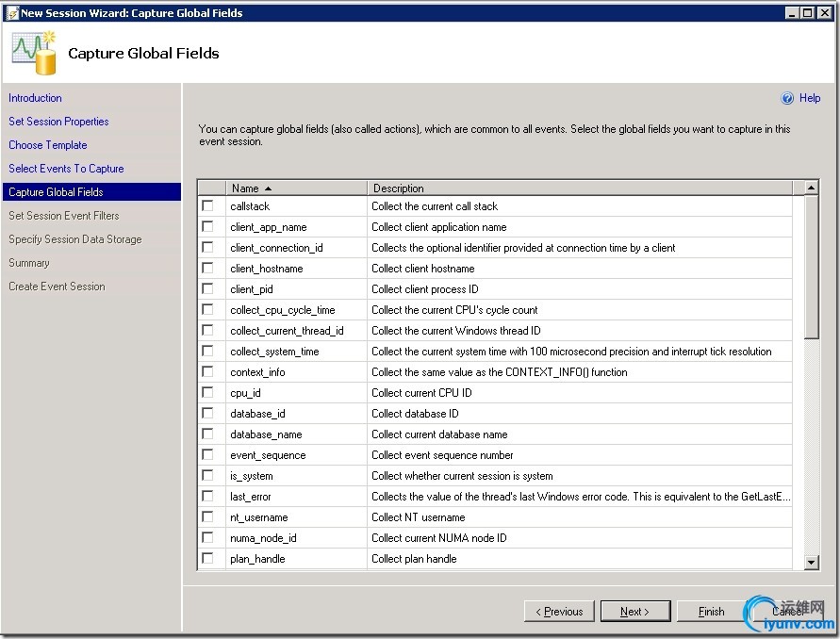Click 'Collect NT username' description
The image size is (840, 639).
click(x=419, y=517)
